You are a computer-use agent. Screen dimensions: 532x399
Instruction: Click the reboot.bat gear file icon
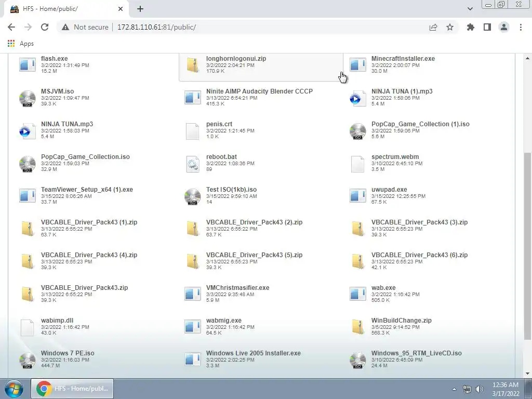tap(192, 164)
